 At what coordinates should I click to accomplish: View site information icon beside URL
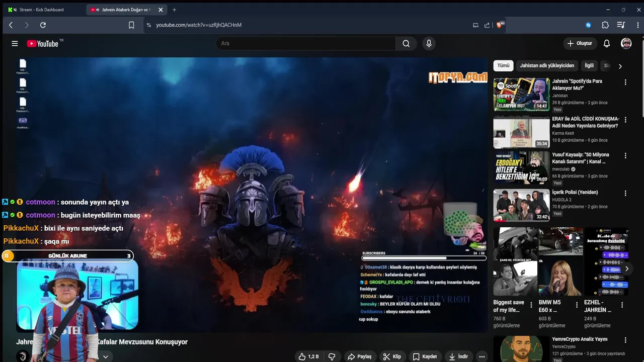point(148,25)
